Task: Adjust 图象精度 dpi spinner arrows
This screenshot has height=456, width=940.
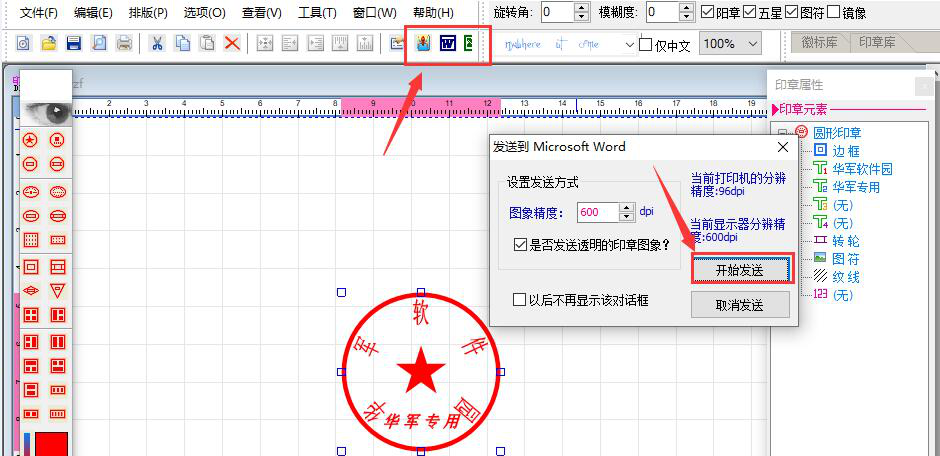Action: [626, 212]
